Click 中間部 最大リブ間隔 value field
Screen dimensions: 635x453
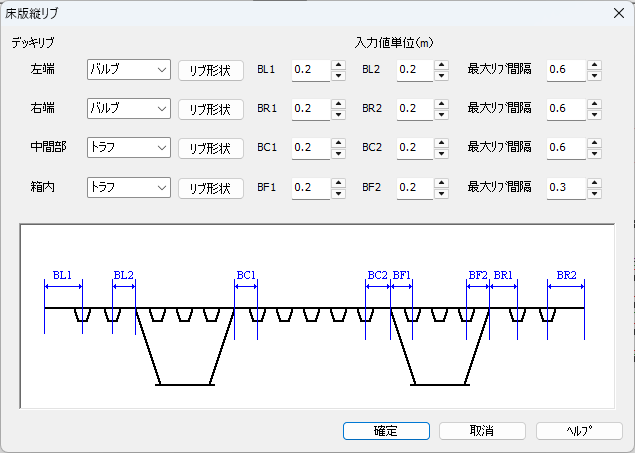[x=567, y=148]
